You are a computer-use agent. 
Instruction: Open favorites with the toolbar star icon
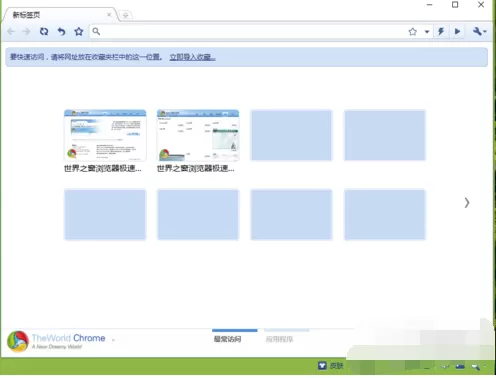[x=79, y=31]
